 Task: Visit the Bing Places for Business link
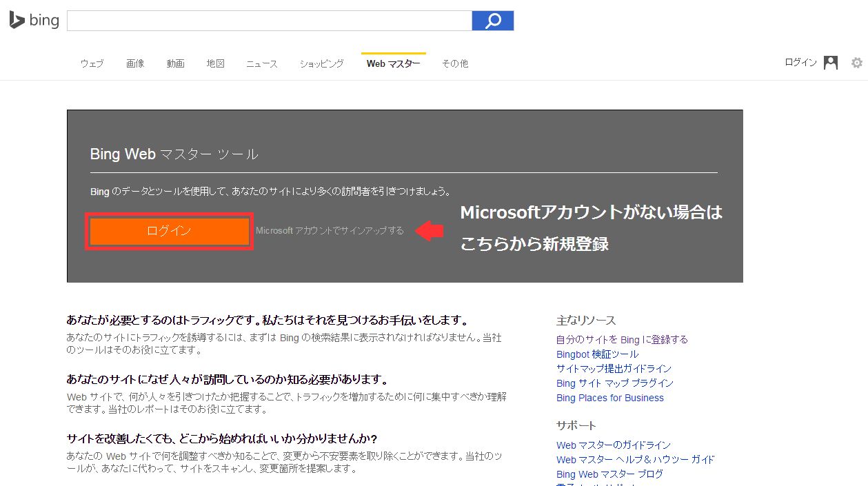click(610, 398)
